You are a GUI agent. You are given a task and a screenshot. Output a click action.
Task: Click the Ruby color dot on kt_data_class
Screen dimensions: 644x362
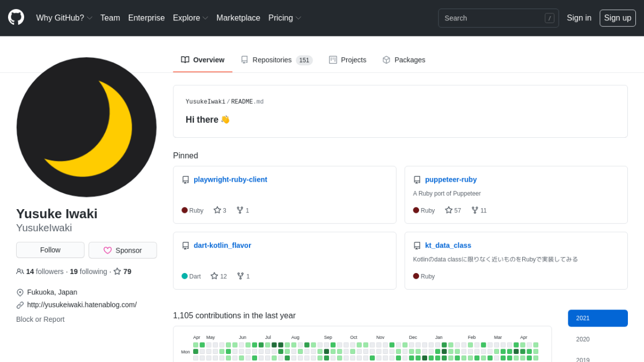point(416,276)
